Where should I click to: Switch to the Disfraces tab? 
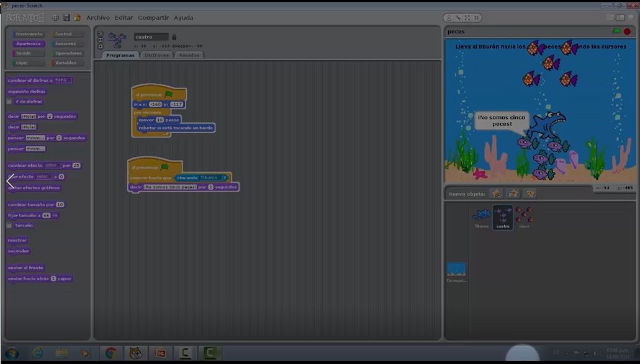156,55
